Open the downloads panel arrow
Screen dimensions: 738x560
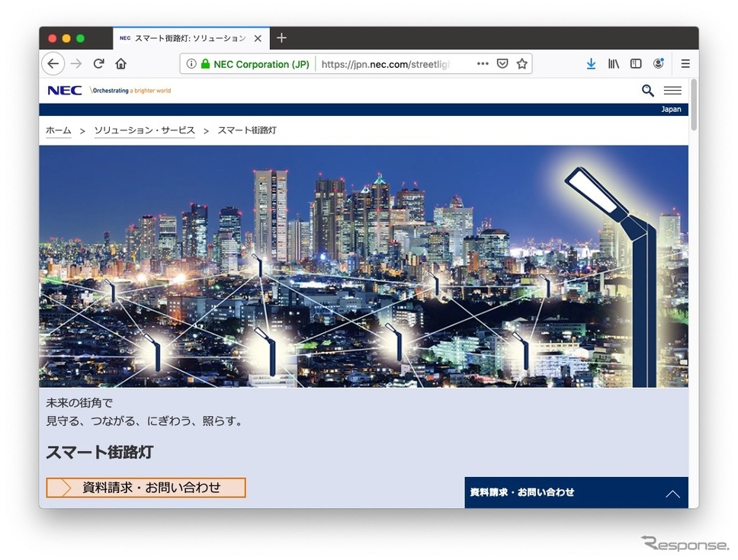tap(591, 64)
